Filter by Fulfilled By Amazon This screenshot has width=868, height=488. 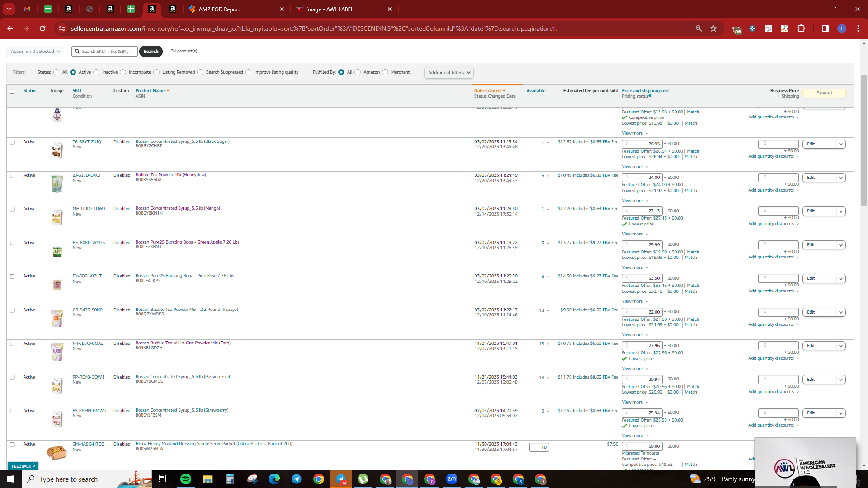pyautogui.click(x=358, y=72)
